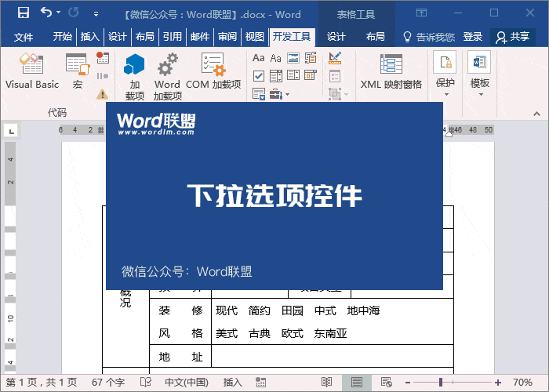The image size is (549, 392).
Task: Switch to the 视图 tab
Action: coord(255,37)
